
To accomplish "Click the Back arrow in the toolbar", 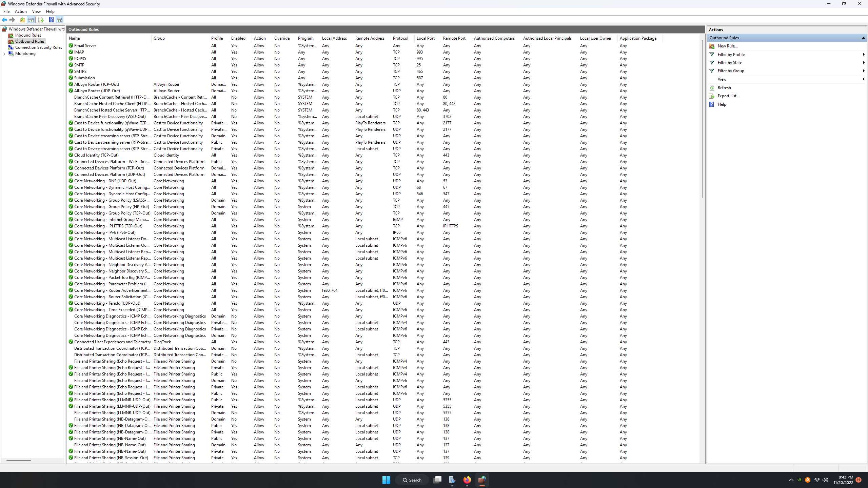I will click(4, 20).
